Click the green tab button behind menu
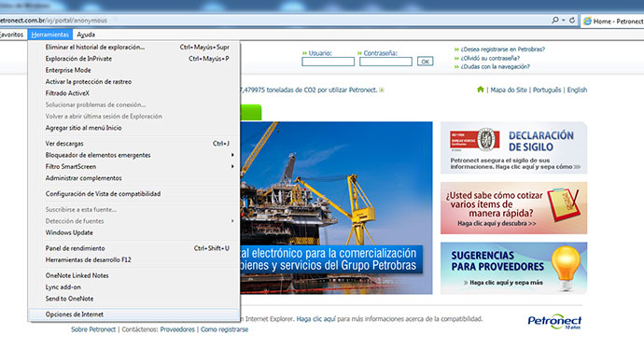Screen dimensions: 644x349 click(251, 113)
